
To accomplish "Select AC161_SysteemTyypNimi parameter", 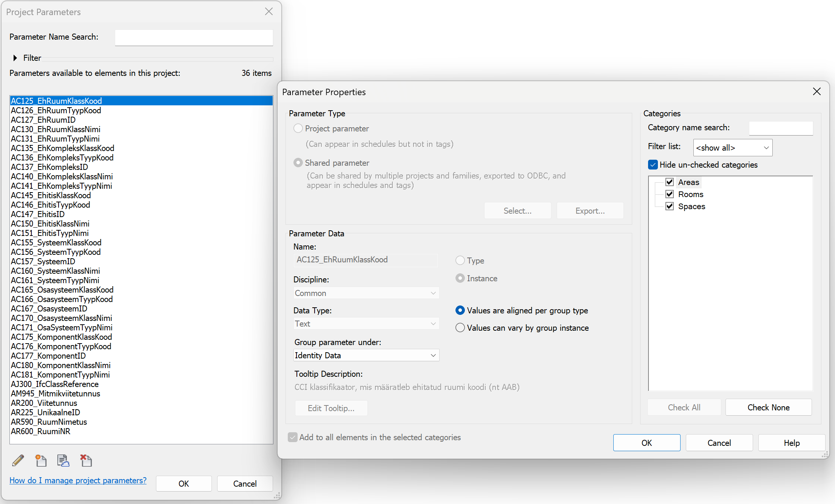I will point(141,280).
